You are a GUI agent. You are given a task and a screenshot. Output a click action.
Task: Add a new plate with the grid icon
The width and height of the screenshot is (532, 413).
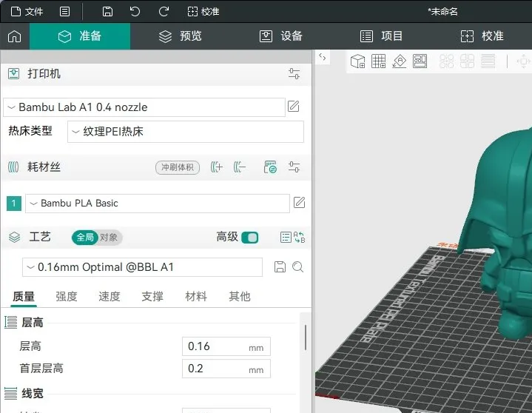point(378,61)
